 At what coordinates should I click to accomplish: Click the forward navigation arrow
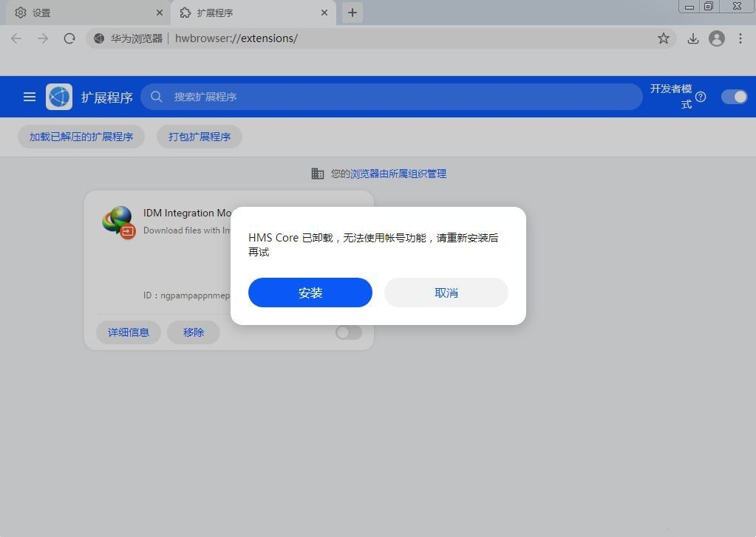[x=42, y=38]
